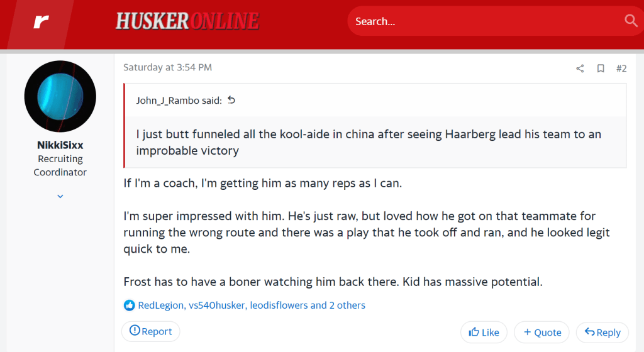Viewport: 644px width, 352px height.
Task: Click the share icon on post #2
Action: pos(580,69)
